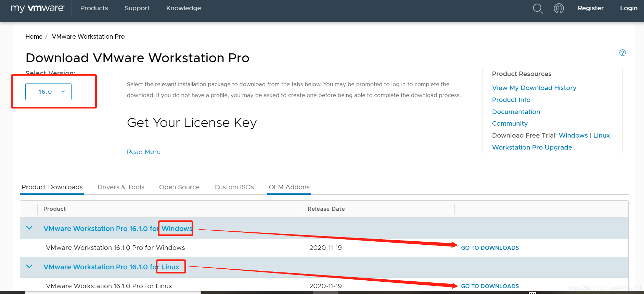
Task: Switch to the Product Downloads tab
Action: [x=52, y=187]
